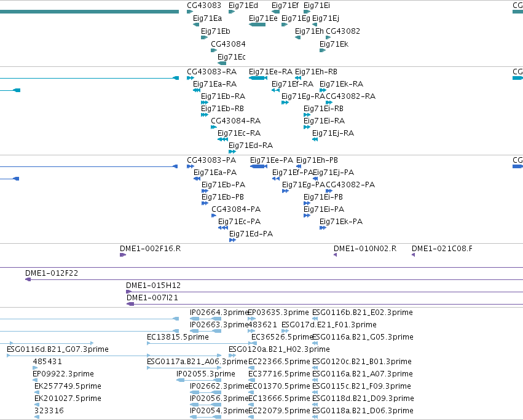
Task: Select transcript Eig71Ee-RA
Action: click(x=270, y=72)
